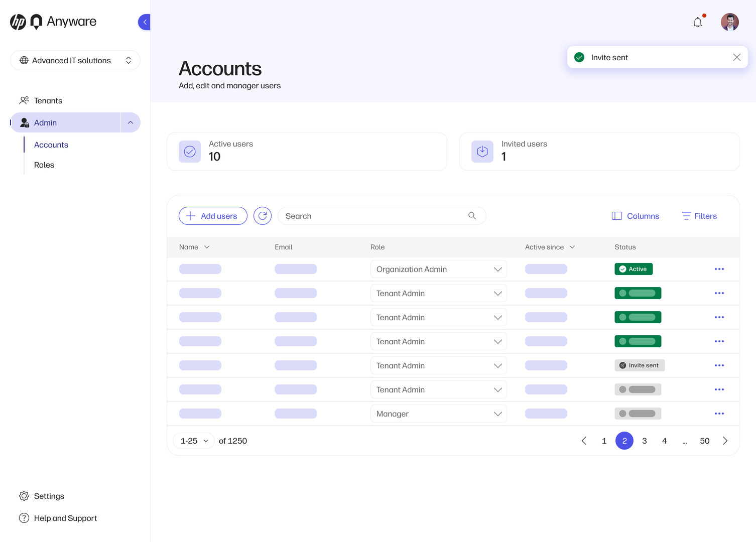Open the Filters panel
Image resolution: width=756 pixels, height=542 pixels.
[699, 216]
